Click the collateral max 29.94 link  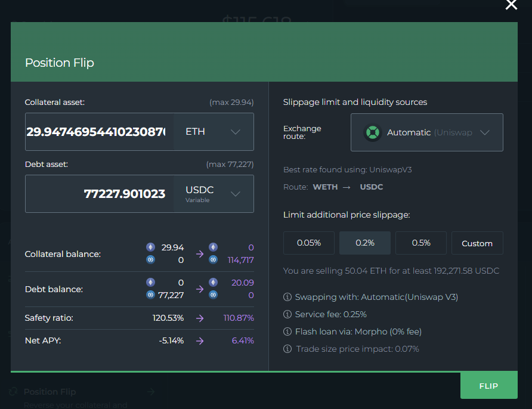(x=231, y=103)
